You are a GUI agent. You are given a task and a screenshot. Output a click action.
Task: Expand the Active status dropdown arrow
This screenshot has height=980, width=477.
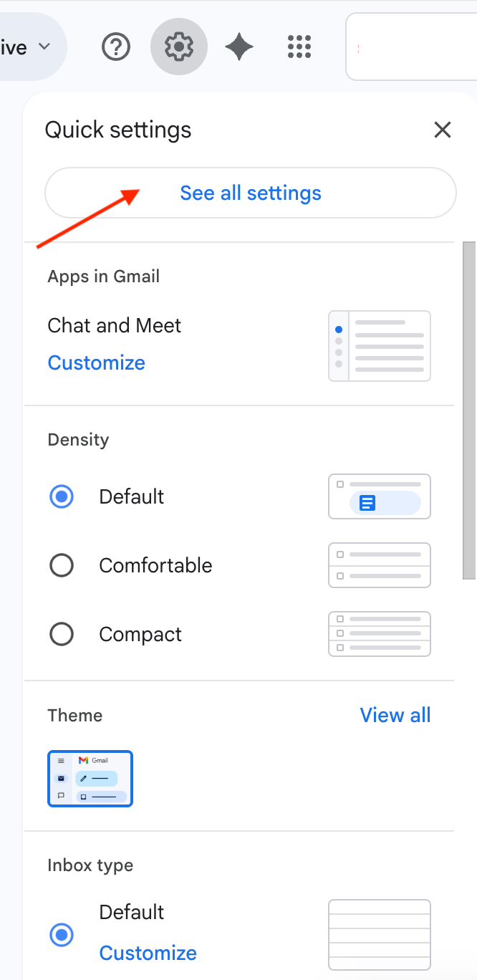coord(44,47)
